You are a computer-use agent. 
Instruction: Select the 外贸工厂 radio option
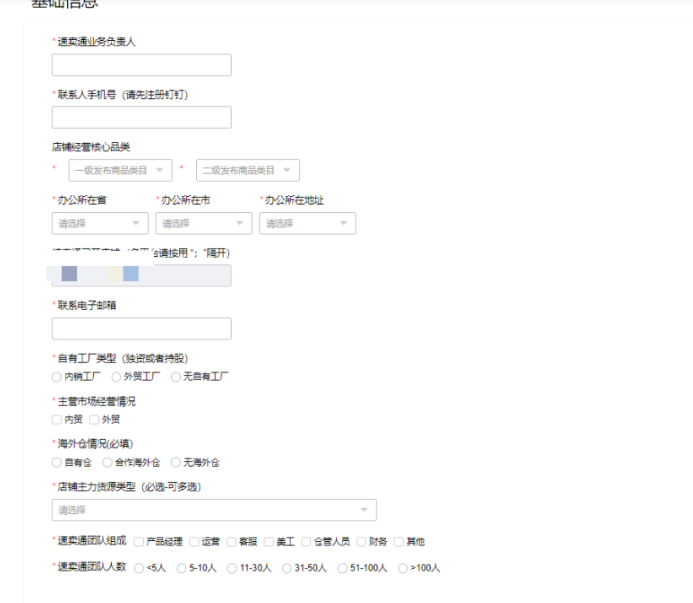coord(117,377)
